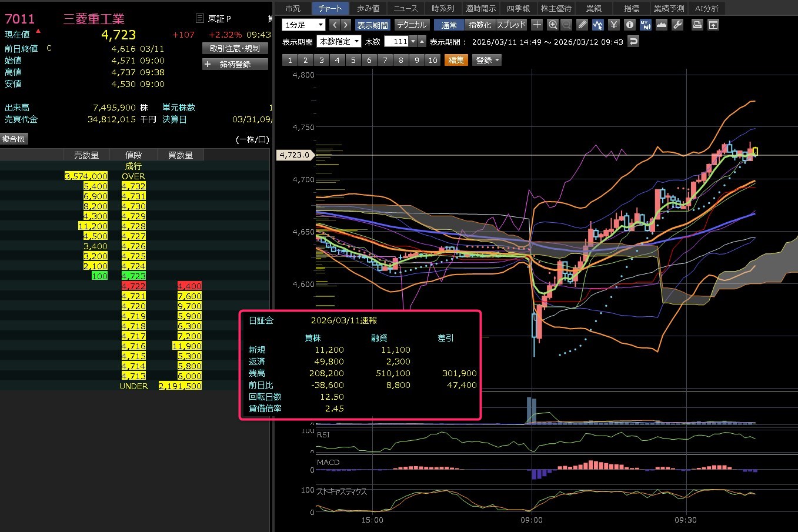The width and height of the screenshot is (798, 532).
Task: Select the pencil drawing tool icon
Action: [x=582, y=25]
